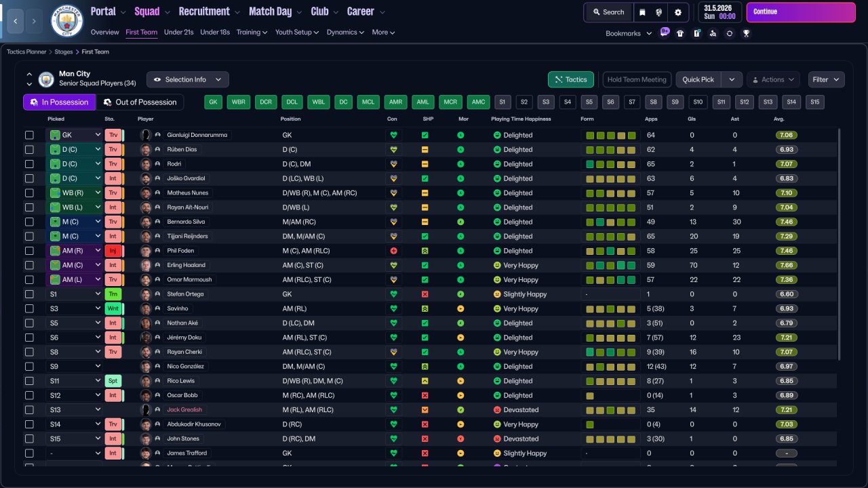868x488 pixels.
Task: Open the bookmark icon beside Search
Action: click(642, 12)
